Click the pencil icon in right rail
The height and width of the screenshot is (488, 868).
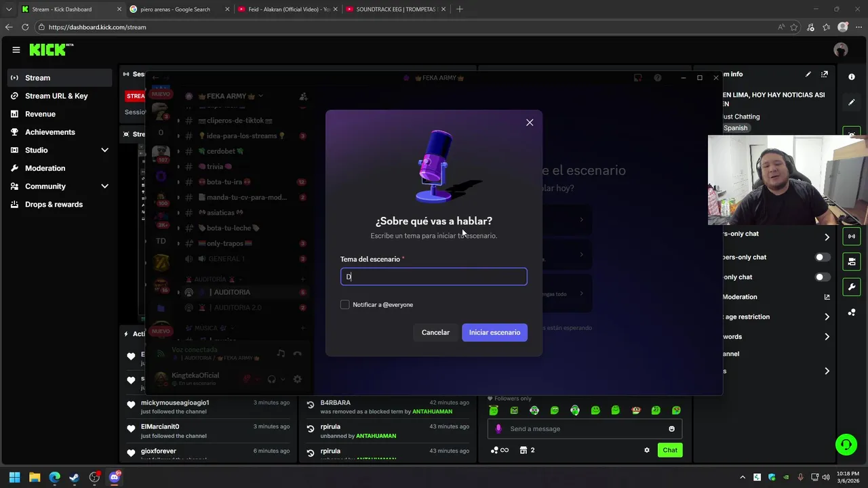pyautogui.click(x=852, y=102)
